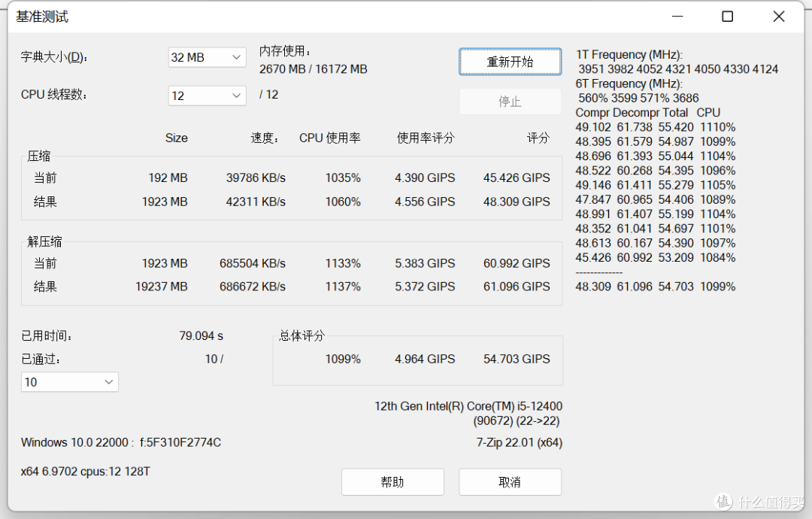812x519 pixels.
Task: Click compression result size 1923 MB
Action: (165, 202)
